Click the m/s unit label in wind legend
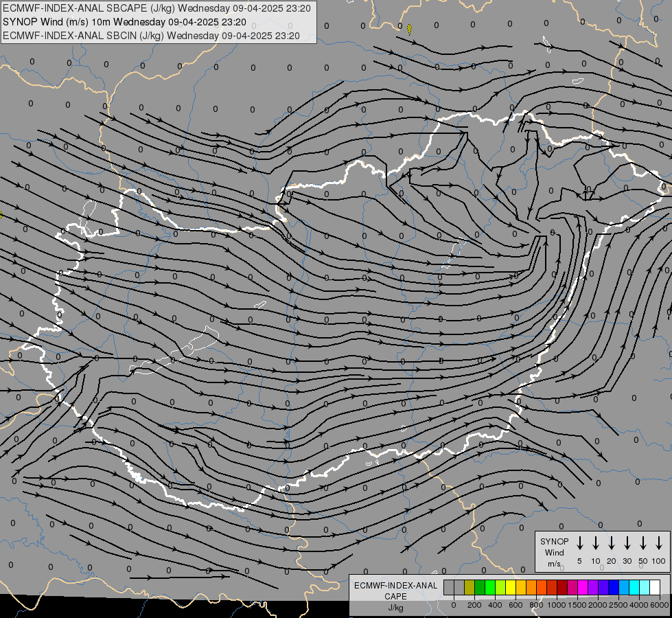672x618 pixels. click(x=554, y=564)
